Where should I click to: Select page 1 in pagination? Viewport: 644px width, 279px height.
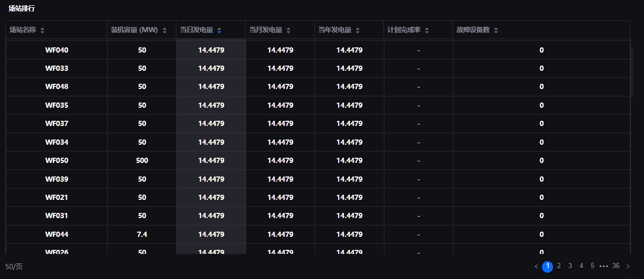pos(547,267)
